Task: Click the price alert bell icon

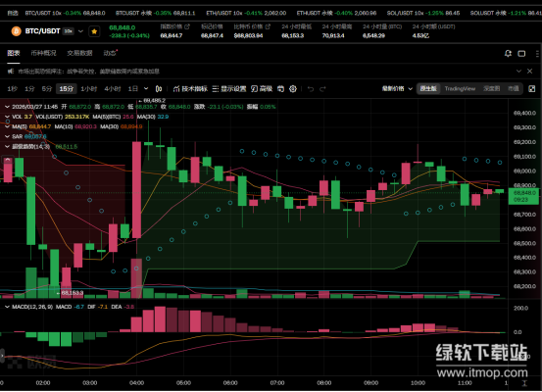Action: point(508,53)
